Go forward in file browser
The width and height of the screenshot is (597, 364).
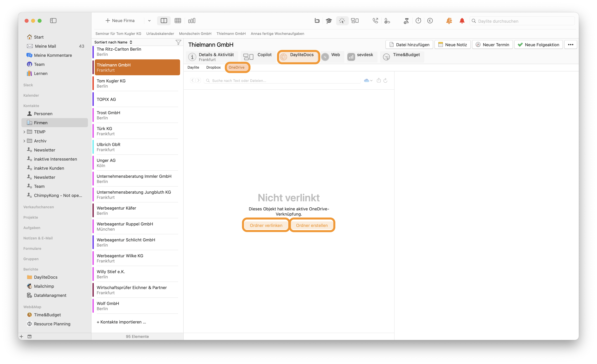(x=198, y=80)
